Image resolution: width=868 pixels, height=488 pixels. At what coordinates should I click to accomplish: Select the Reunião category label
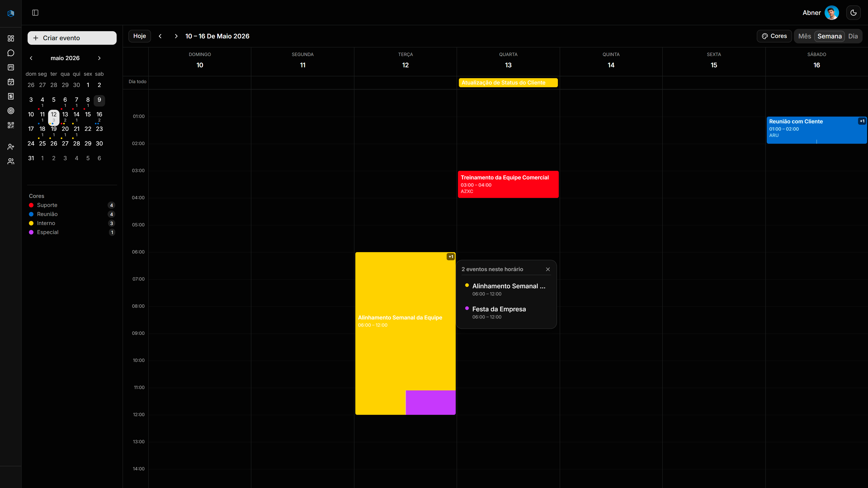47,214
